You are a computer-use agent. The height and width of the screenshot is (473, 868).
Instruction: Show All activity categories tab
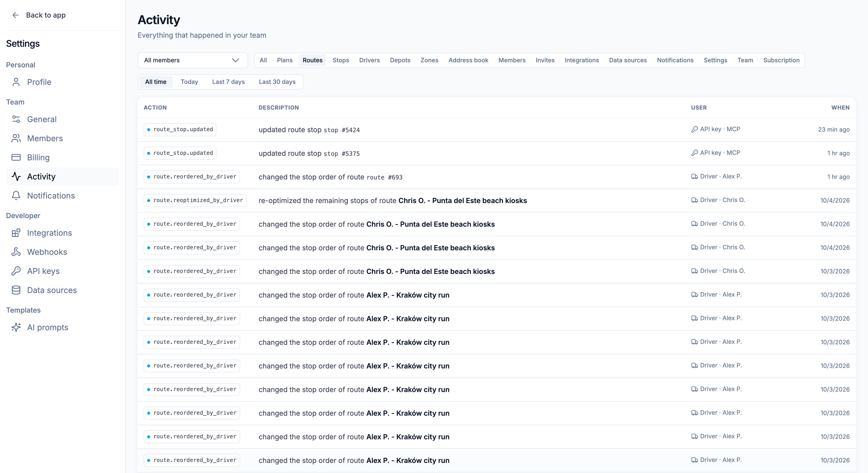click(263, 60)
